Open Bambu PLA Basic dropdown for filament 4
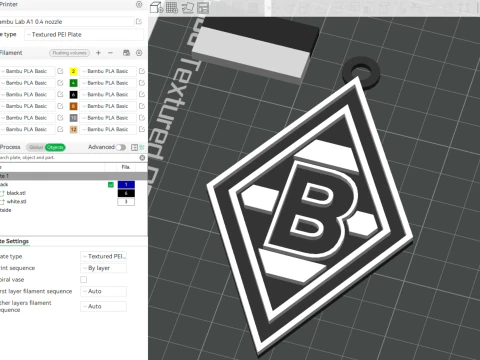Screen dimensions: 480x360 (x=108, y=83)
